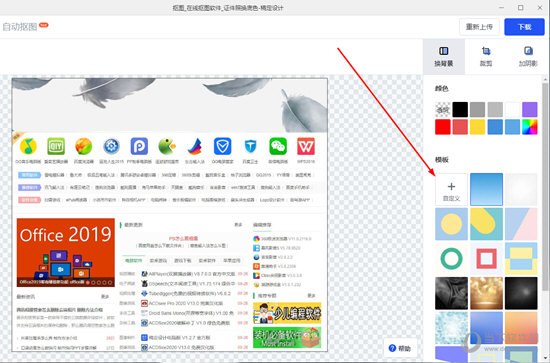Open the 帮助 help button

(400, 348)
